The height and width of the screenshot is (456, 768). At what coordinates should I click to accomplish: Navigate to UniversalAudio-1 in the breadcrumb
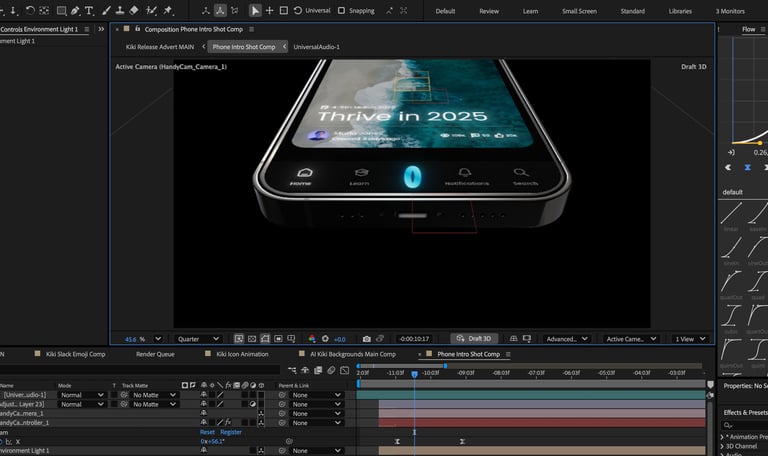coord(316,47)
